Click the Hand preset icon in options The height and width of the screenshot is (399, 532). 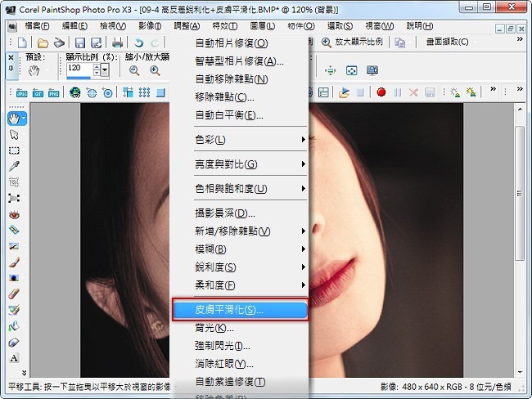[x=34, y=71]
